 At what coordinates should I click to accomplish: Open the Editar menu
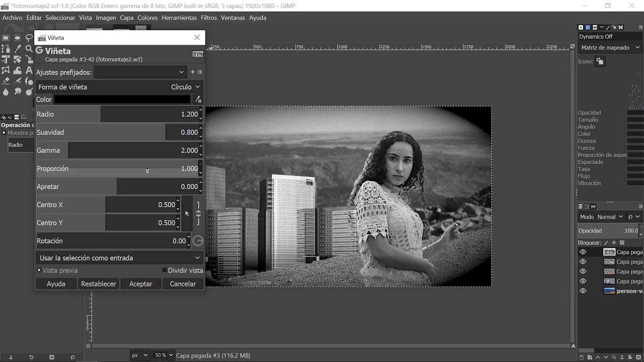(34, 18)
